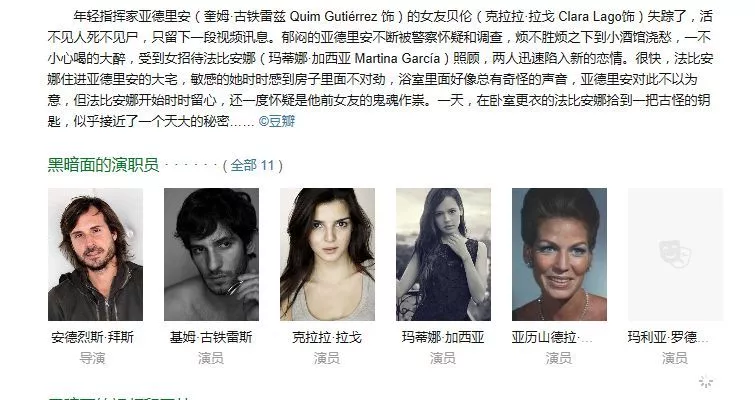
Task: Open the 基姆·古铁雷斯 name link
Action: [211, 337]
